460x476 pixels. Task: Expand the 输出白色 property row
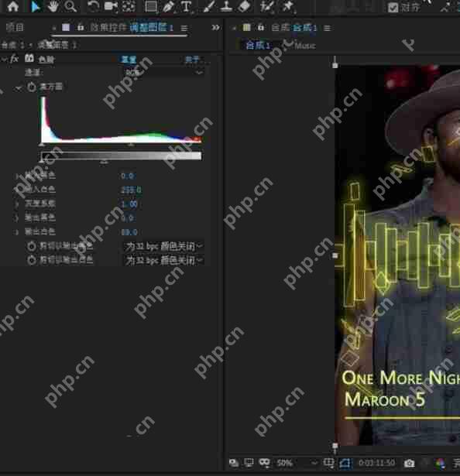pos(17,232)
